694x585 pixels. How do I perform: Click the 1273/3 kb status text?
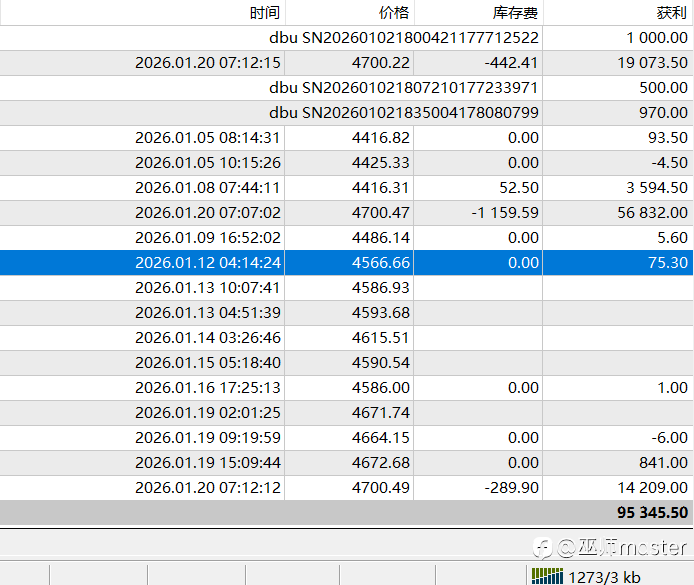click(x=604, y=577)
